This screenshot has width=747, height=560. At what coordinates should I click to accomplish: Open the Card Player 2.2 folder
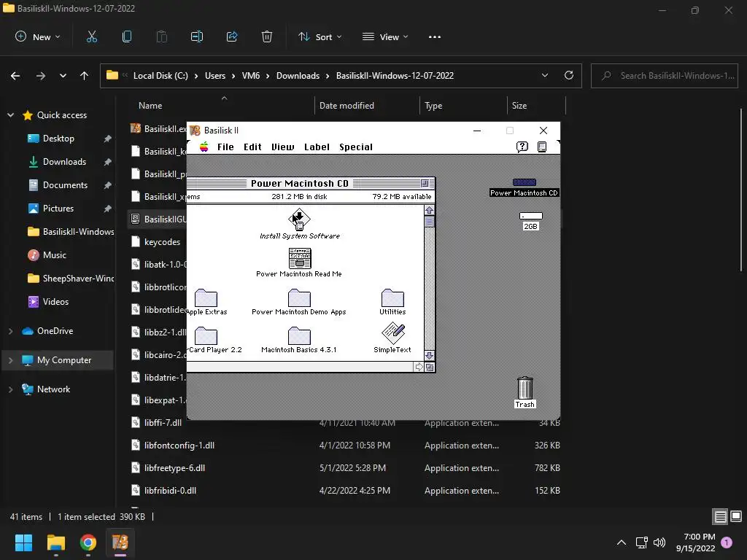click(206, 335)
